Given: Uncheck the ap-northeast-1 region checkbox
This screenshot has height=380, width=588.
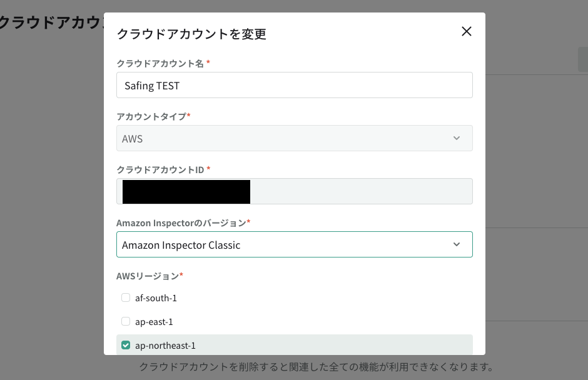Looking at the screenshot, I should point(126,345).
